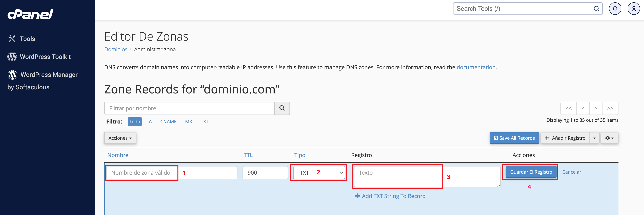Open WordPress Manager by Softaculous
This screenshot has height=215, width=644.
pos(42,81)
